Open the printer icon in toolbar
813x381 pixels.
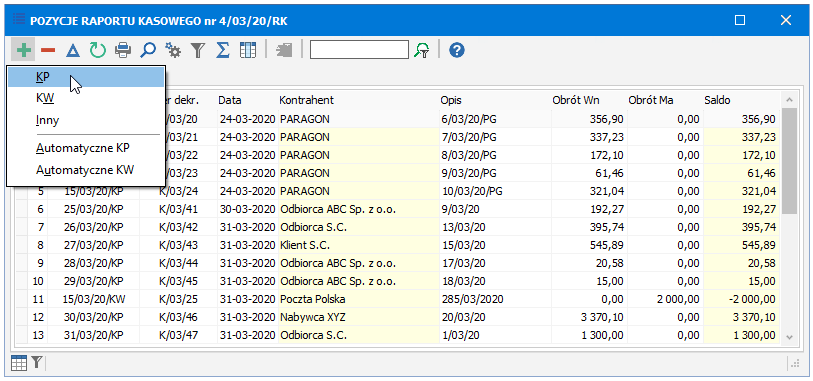tap(123, 50)
